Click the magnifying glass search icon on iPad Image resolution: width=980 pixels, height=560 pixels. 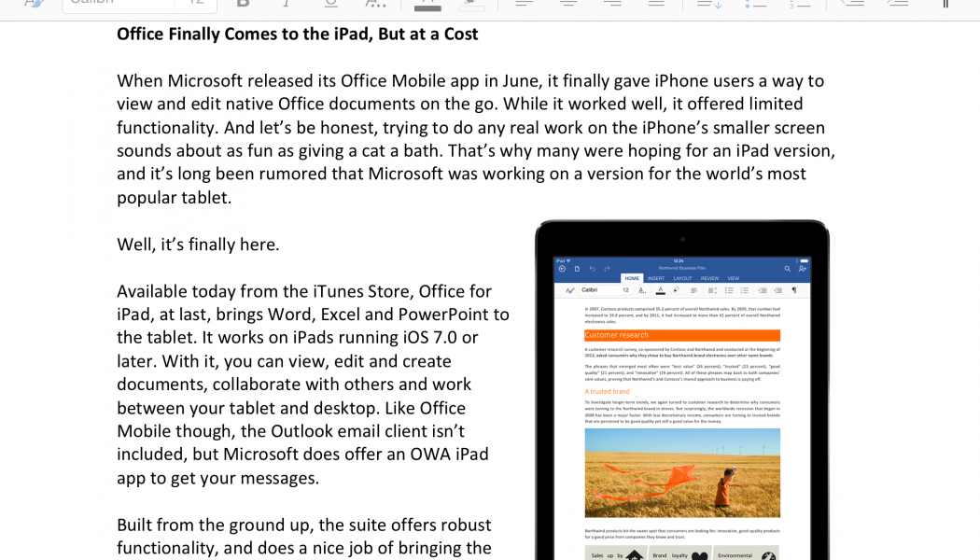point(788,269)
